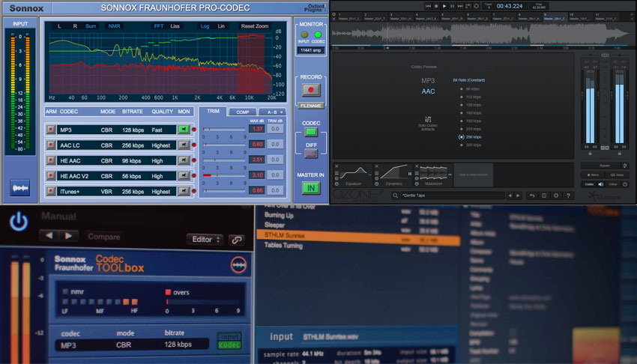Open the TRIM tab
The height and width of the screenshot is (364, 637).
(x=213, y=111)
